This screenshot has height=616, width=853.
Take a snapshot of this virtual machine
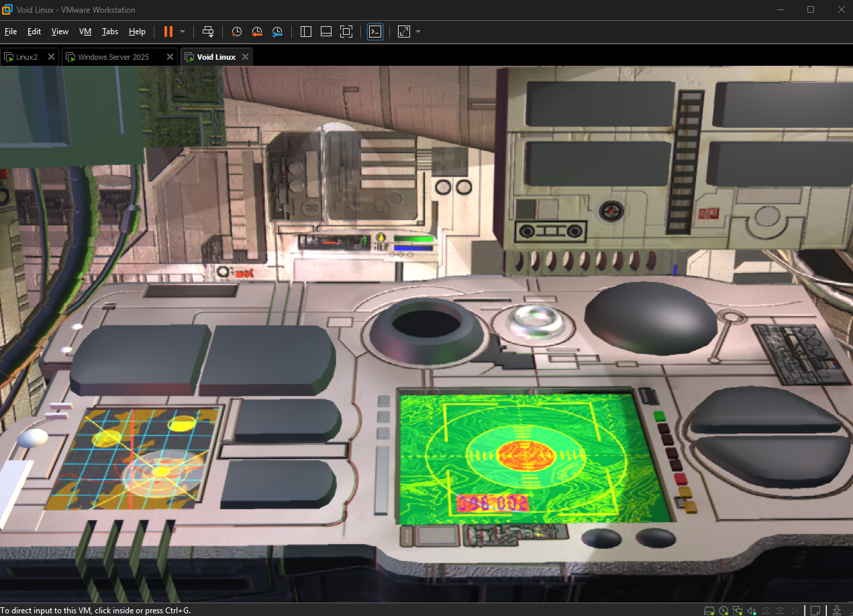[237, 32]
